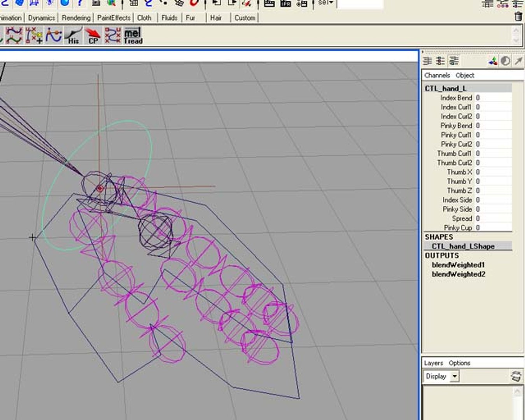This screenshot has height=420, width=525.
Task: Switch to the Dynamics shelf tab
Action: (41, 18)
